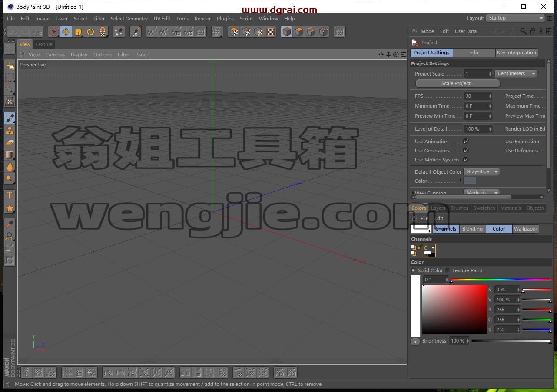Viewport: 557px width, 392px height.
Task: Select the star Shape tool
Action: click(x=10, y=208)
